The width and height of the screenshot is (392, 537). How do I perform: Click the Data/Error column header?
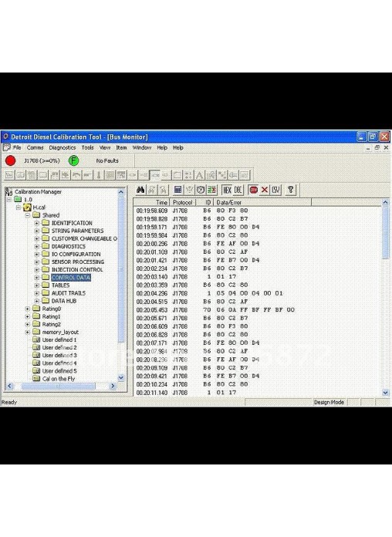(262, 202)
